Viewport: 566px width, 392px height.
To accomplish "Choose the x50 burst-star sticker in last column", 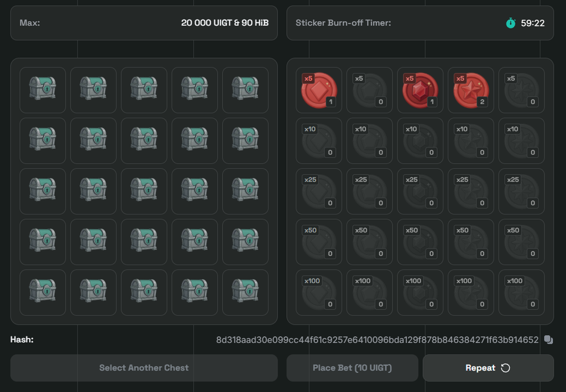I will tap(522, 242).
